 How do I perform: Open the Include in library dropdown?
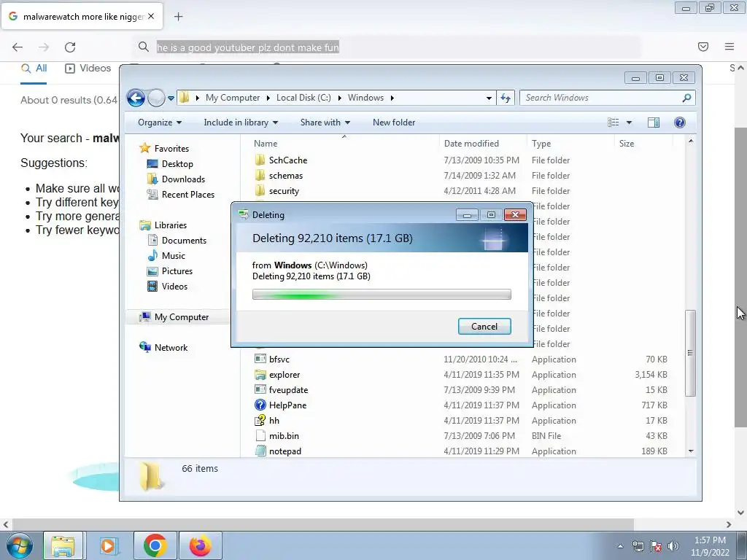(x=241, y=122)
